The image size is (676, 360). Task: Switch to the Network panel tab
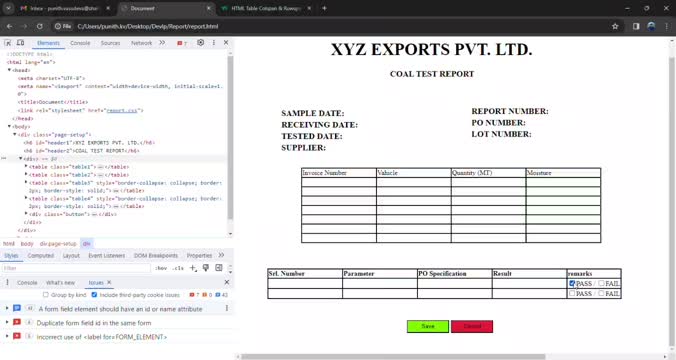(141, 43)
